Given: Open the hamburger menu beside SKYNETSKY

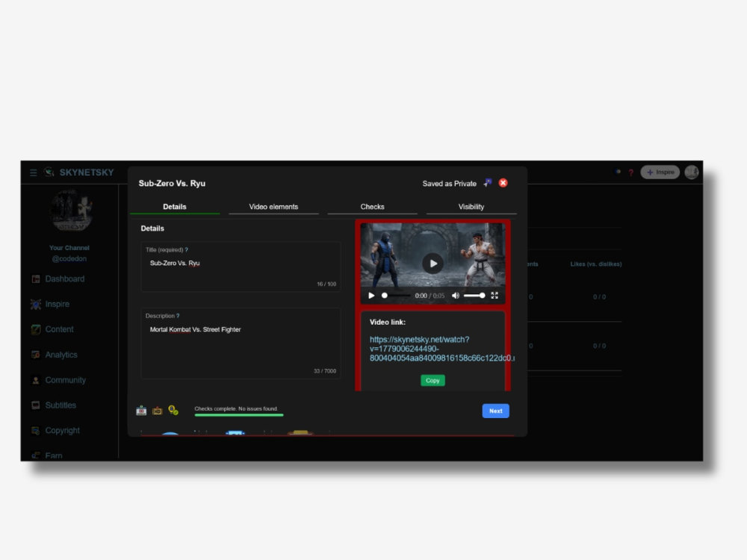Looking at the screenshot, I should pyautogui.click(x=34, y=172).
